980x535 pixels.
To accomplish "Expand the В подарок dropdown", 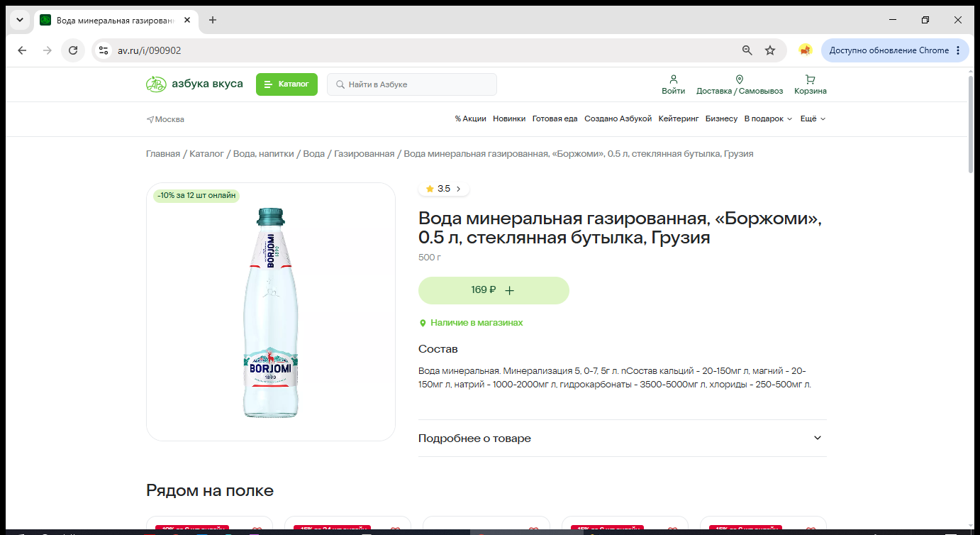I will (768, 119).
